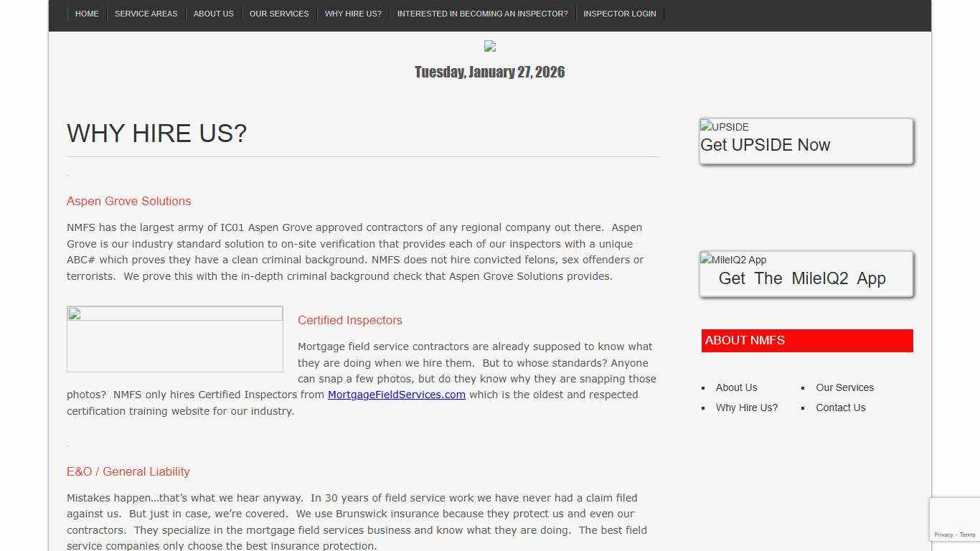The width and height of the screenshot is (980, 551).
Task: Select Our Services in the sidebar list
Action: (x=844, y=387)
